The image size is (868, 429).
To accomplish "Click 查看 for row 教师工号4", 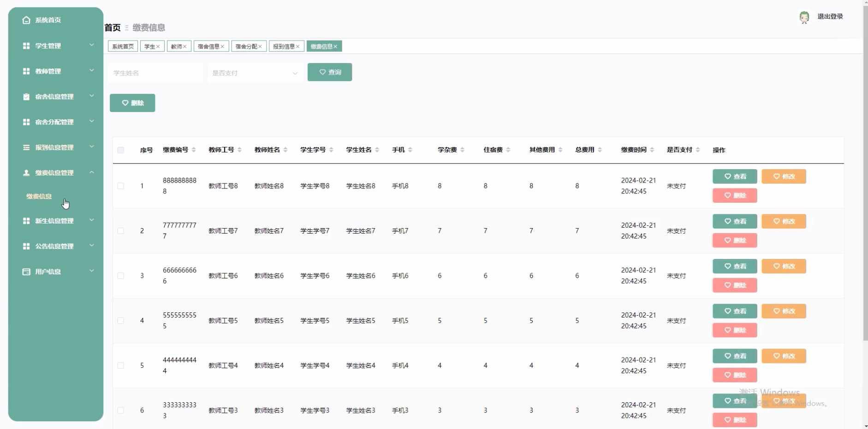I will tap(735, 356).
